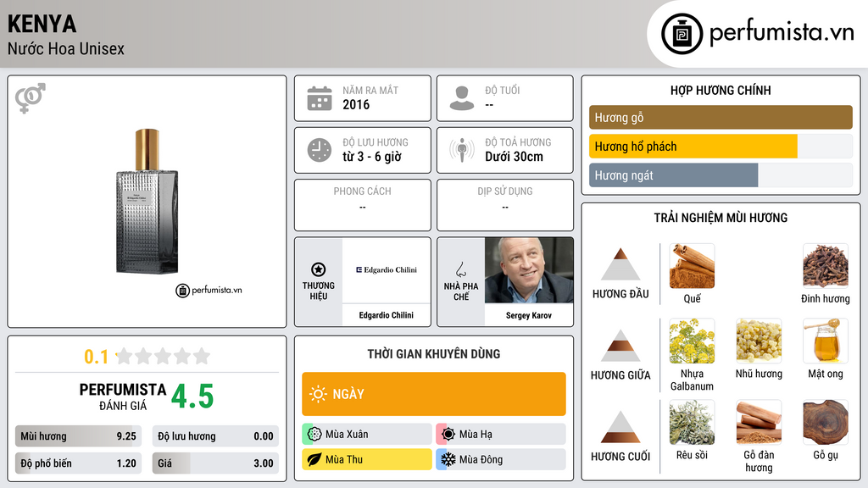Click the Sergey Karov name label
Image resolution: width=868 pixels, height=488 pixels.
coord(529,315)
